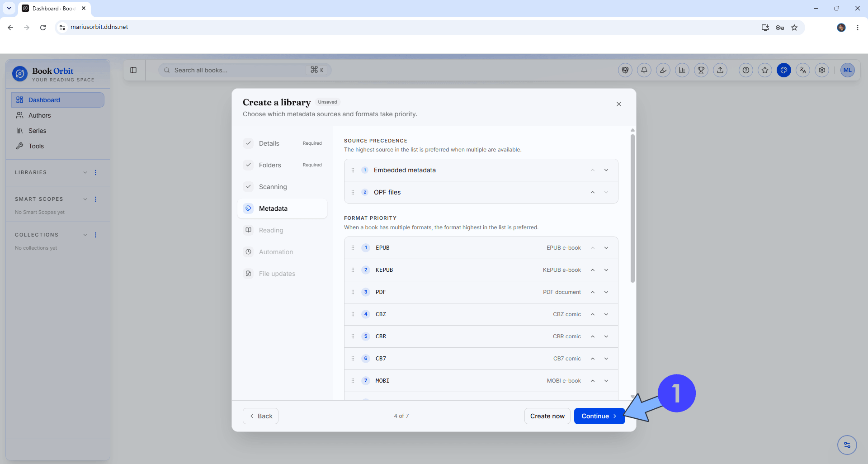Open the theme palette icon in toolbar
Screen dimensions: 868x464
coord(784,70)
